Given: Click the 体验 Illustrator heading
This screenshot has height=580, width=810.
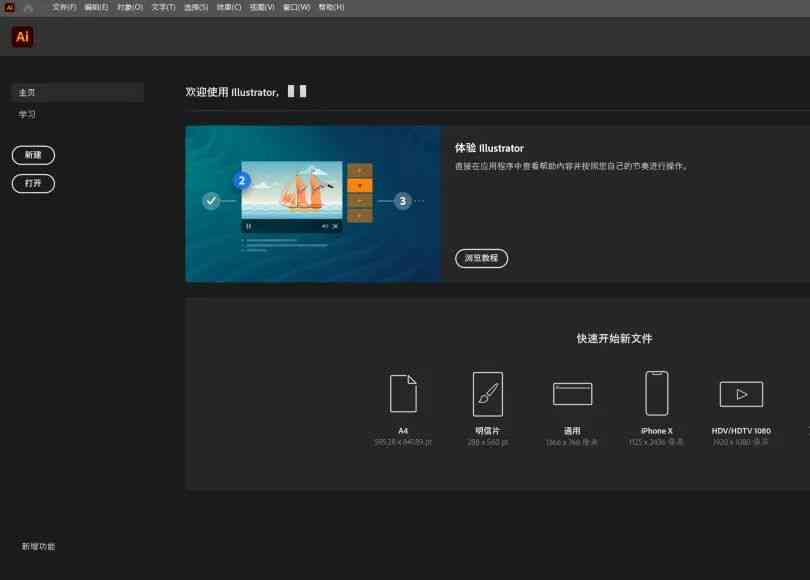Looking at the screenshot, I should (489, 148).
